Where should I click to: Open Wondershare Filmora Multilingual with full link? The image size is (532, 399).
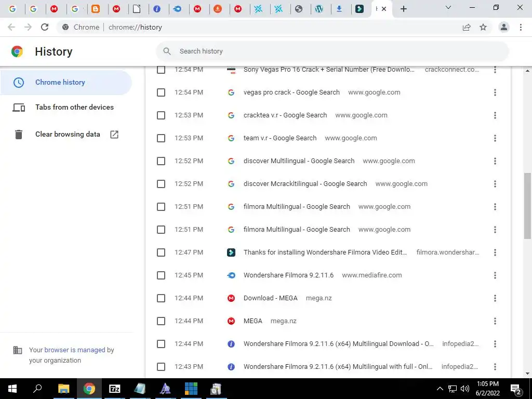(338, 367)
